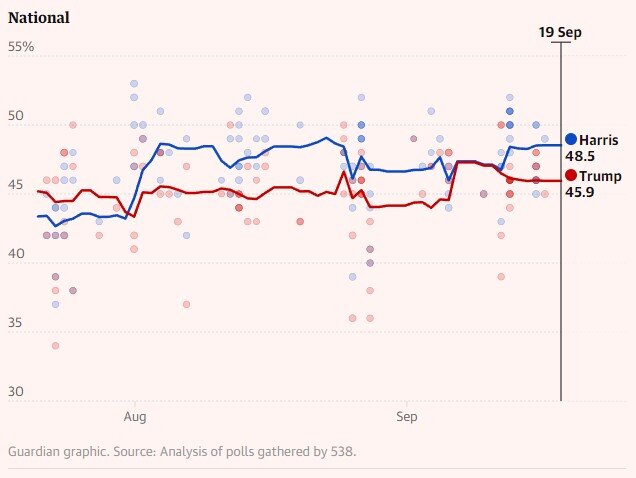
Task: Click the blue Harris endpoint dot
Action: pyautogui.click(x=571, y=140)
